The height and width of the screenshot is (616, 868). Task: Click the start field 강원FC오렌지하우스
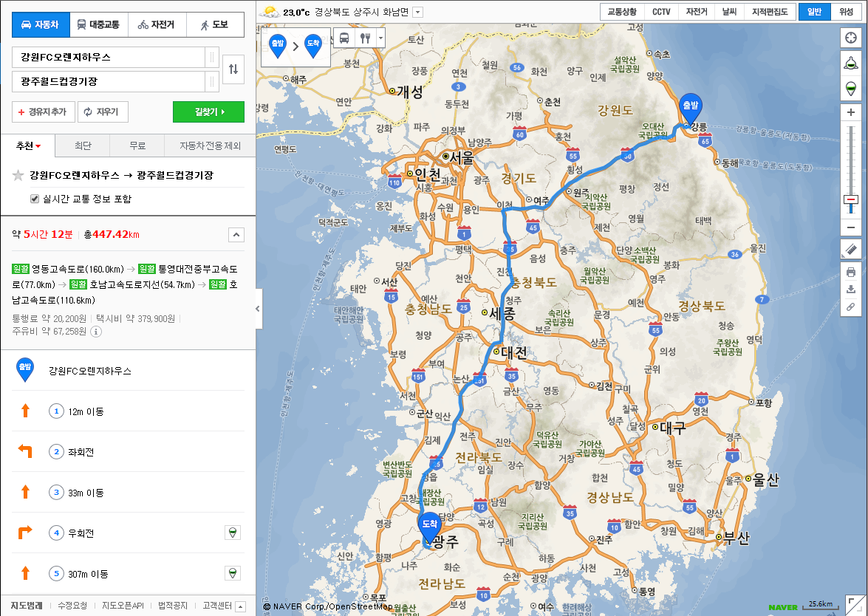click(109, 57)
